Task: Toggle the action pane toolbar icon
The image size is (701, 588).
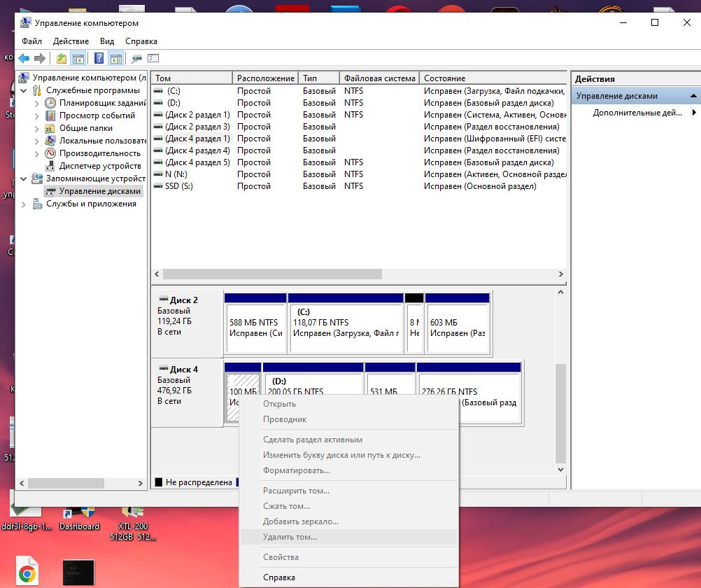Action: click(x=116, y=58)
